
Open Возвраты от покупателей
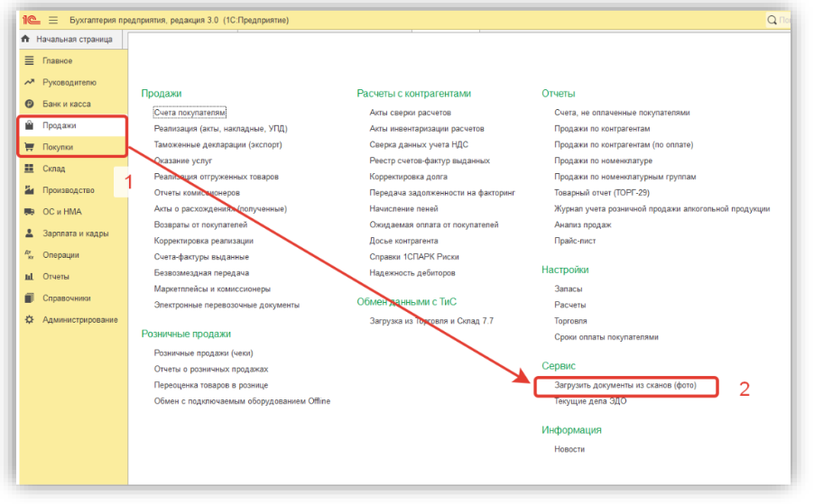point(200,225)
